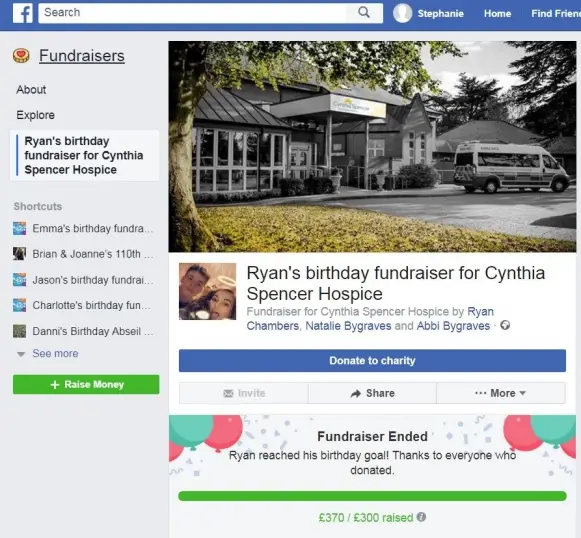Open Abbi Bygraves profile link
Screen dimensions: 581x538
(454, 326)
